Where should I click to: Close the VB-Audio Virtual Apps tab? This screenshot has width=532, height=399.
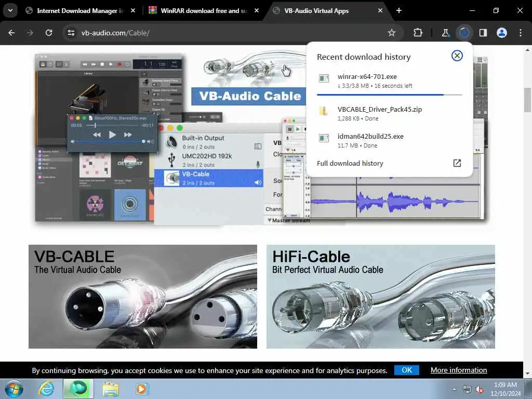click(x=380, y=11)
